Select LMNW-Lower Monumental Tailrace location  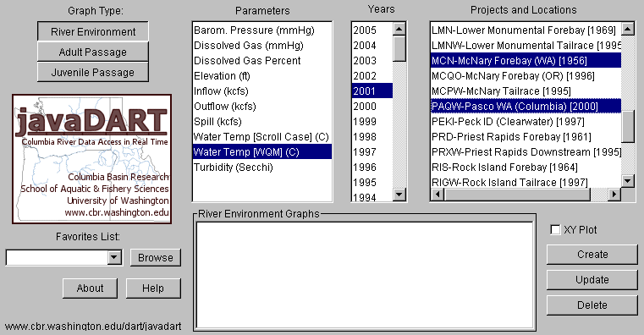click(x=526, y=46)
